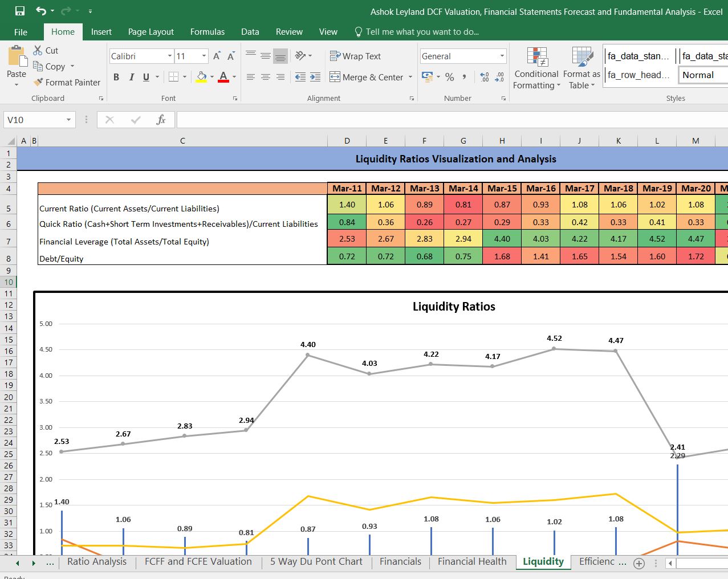Open the General number format dropdown
The height and width of the screenshot is (579, 728).
click(502, 56)
